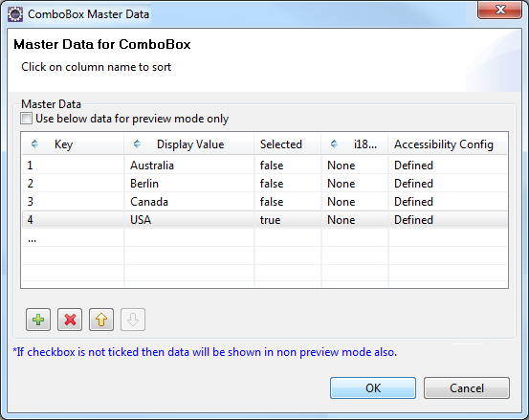Toggle Selected false cell for Australia
The height and width of the screenshot is (420, 529).
click(x=288, y=166)
